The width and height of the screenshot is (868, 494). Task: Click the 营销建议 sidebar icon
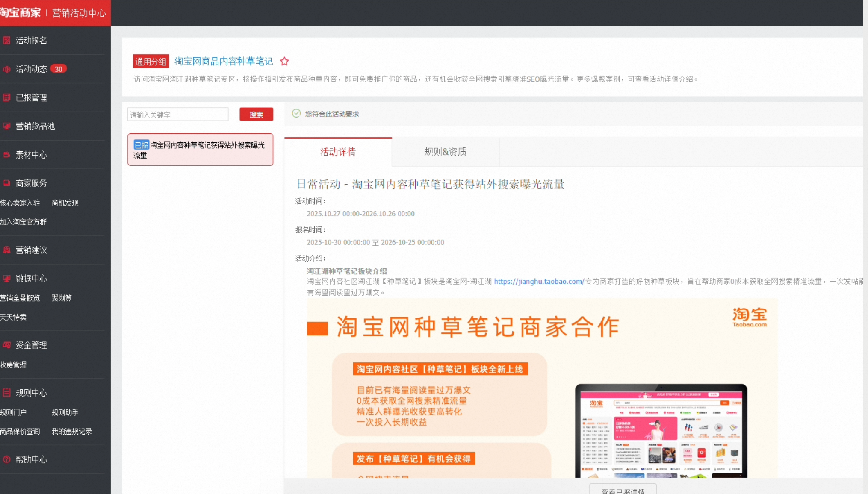pos(7,250)
